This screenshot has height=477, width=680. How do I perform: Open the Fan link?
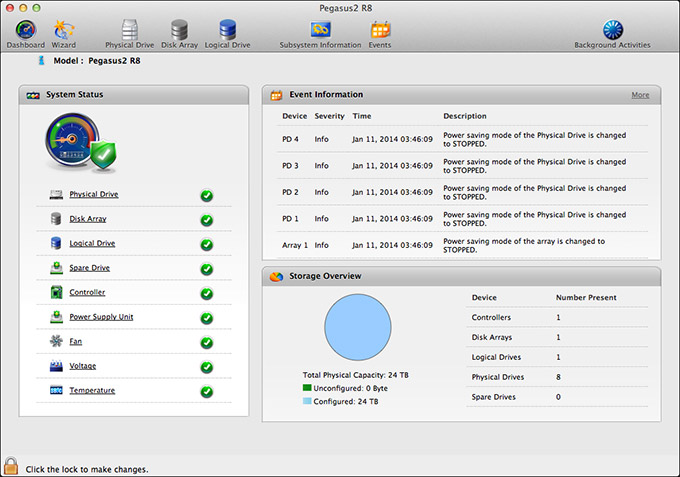(76, 341)
